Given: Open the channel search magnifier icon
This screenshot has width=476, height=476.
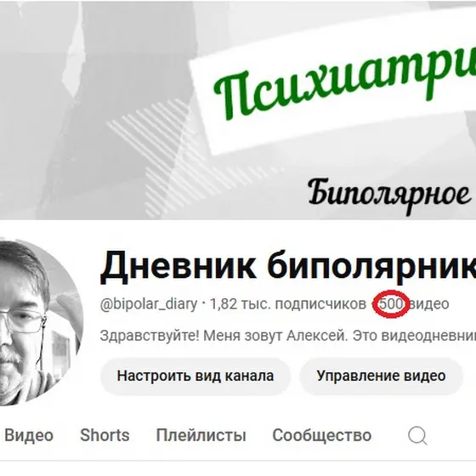Looking at the screenshot, I should (417, 435).
